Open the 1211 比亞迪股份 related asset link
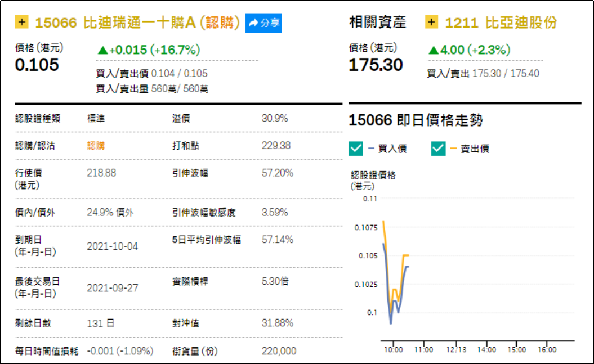Image resolution: width=594 pixels, height=364 pixels. click(501, 23)
